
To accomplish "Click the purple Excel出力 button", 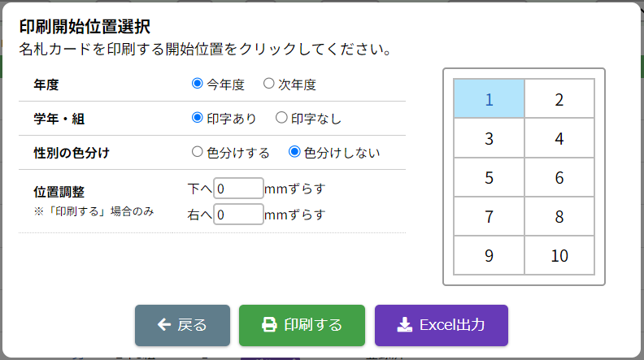I will click(441, 325).
